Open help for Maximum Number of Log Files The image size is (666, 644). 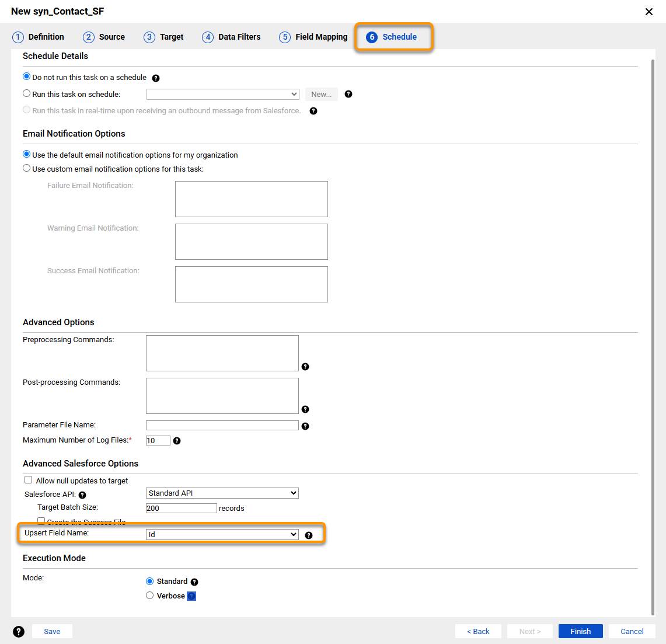(177, 441)
